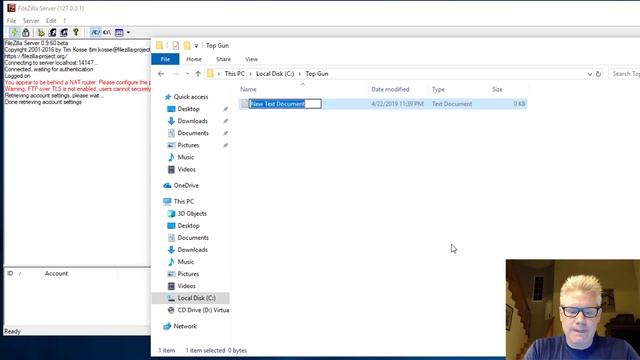Click the user list sorting toolbar icon
The height and width of the screenshot is (360, 640).
coord(119,32)
